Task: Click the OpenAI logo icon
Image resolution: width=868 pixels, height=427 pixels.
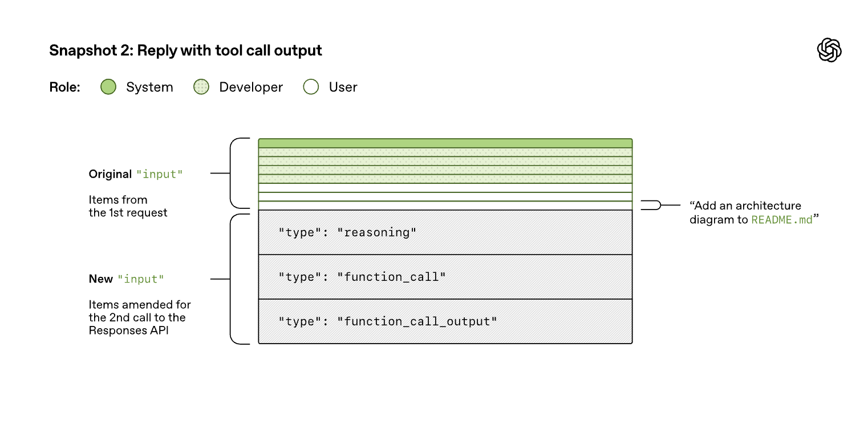Action: click(829, 50)
